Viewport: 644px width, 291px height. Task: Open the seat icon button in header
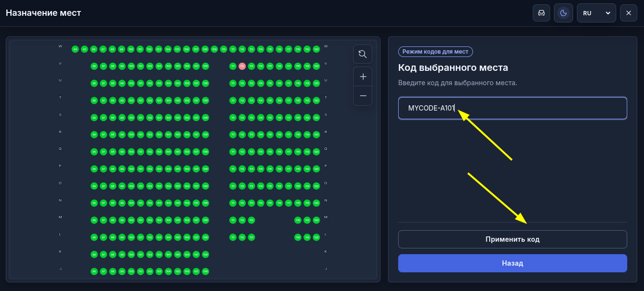click(541, 13)
